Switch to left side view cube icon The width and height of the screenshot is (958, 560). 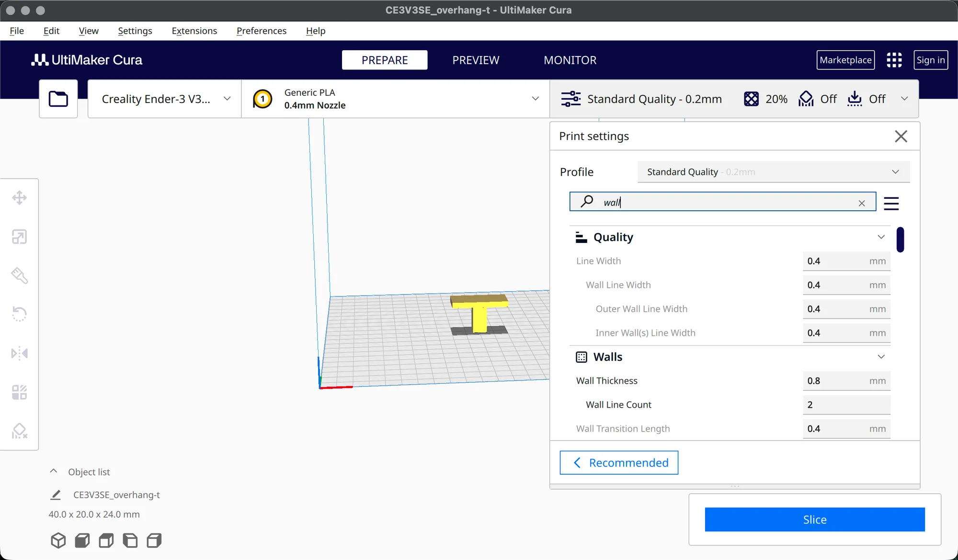point(130,540)
